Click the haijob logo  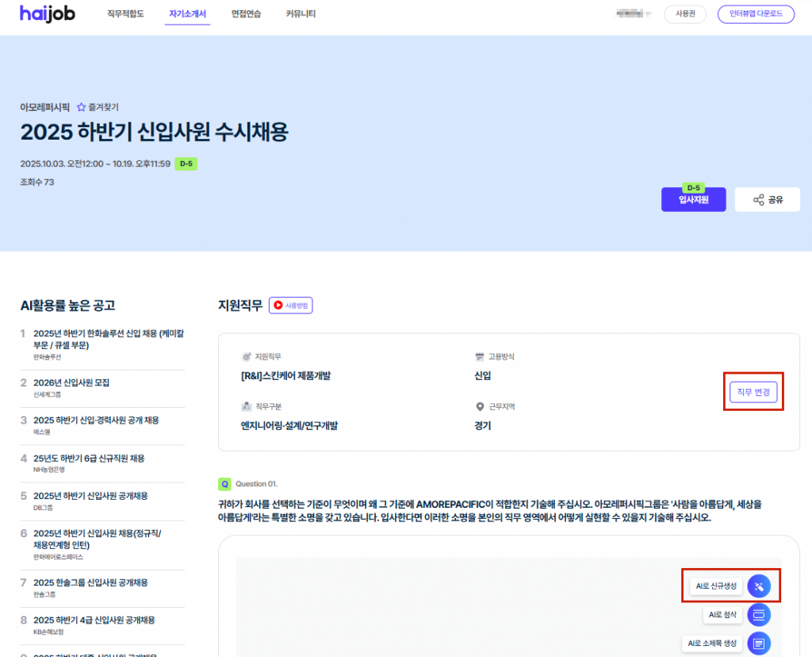pyautogui.click(x=48, y=14)
